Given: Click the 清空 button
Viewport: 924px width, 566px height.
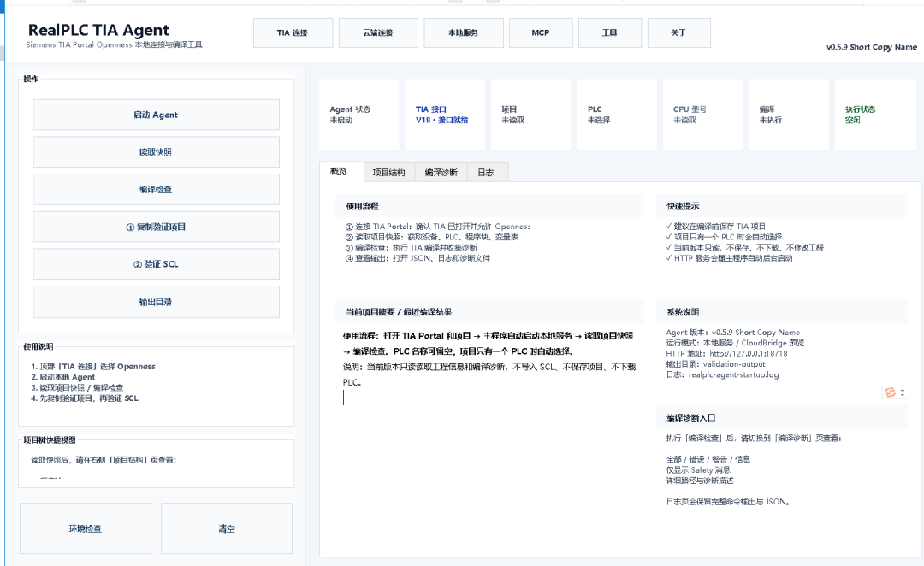Looking at the screenshot, I should (x=227, y=529).
